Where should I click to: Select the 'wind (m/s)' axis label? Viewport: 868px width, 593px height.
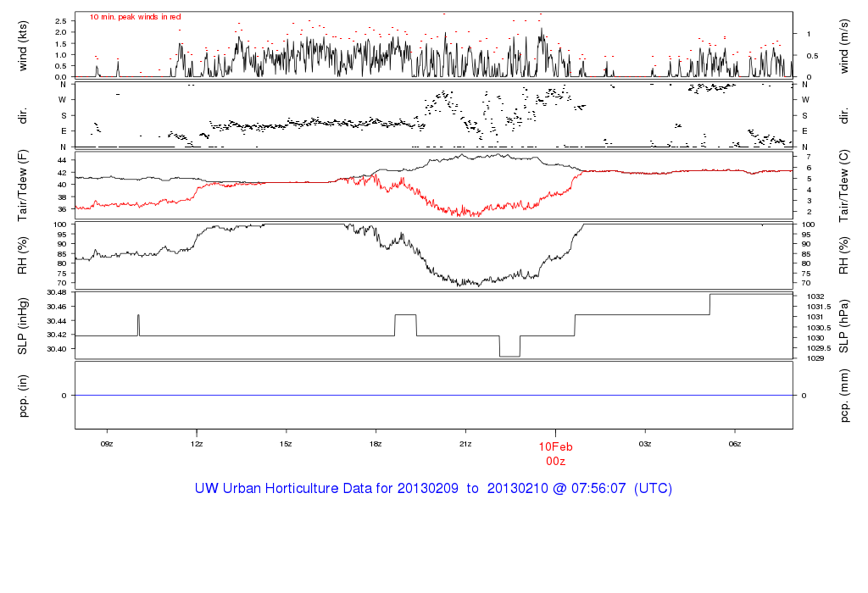tap(843, 46)
